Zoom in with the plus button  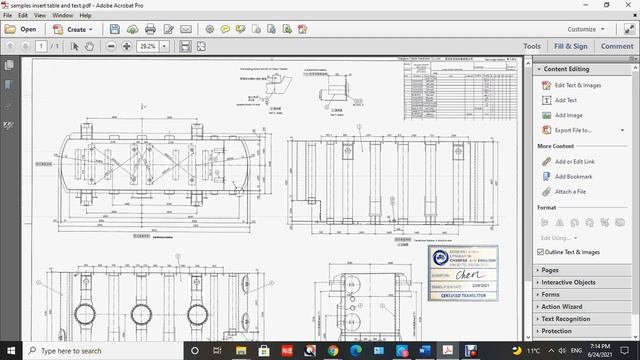(127, 46)
